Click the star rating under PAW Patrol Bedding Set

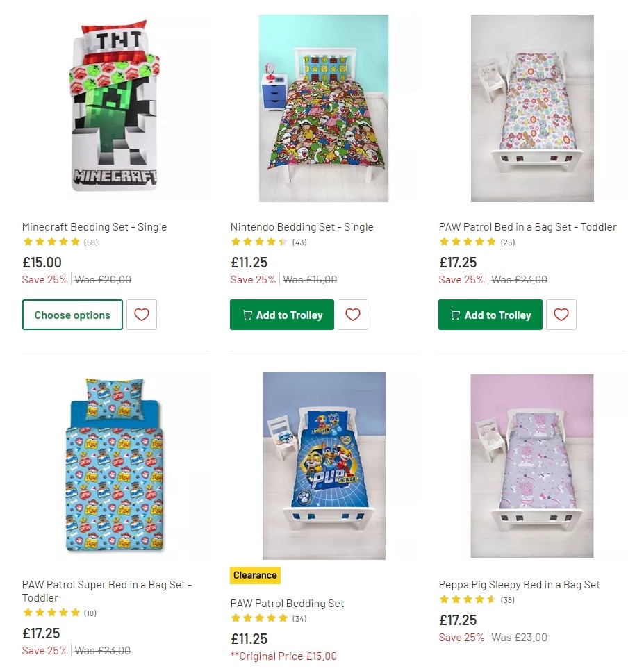tap(260, 618)
